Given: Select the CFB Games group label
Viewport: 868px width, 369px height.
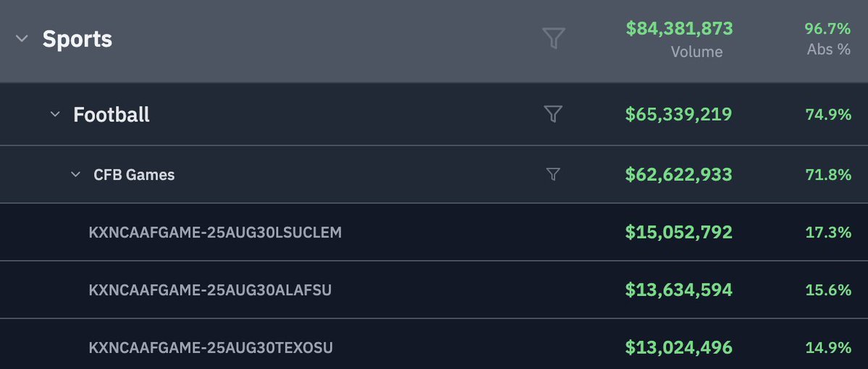Looking at the screenshot, I should pos(134,175).
